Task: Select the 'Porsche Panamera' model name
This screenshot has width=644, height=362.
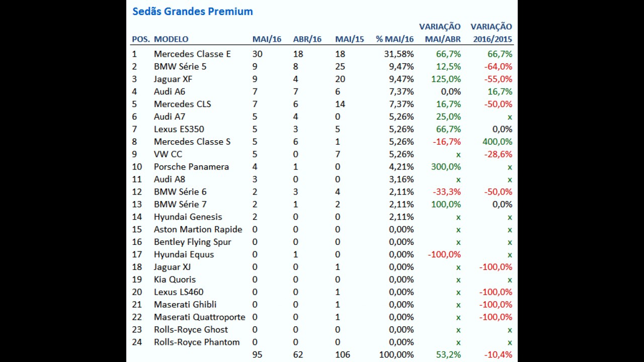Action: point(191,167)
